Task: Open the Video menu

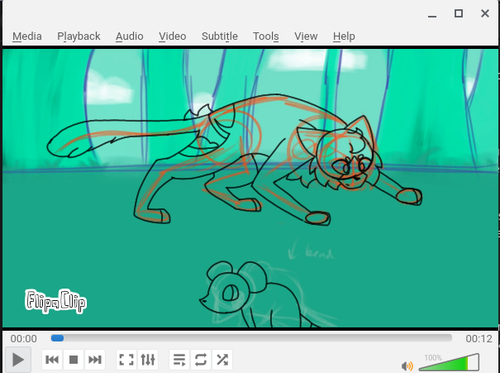Action: (x=172, y=36)
